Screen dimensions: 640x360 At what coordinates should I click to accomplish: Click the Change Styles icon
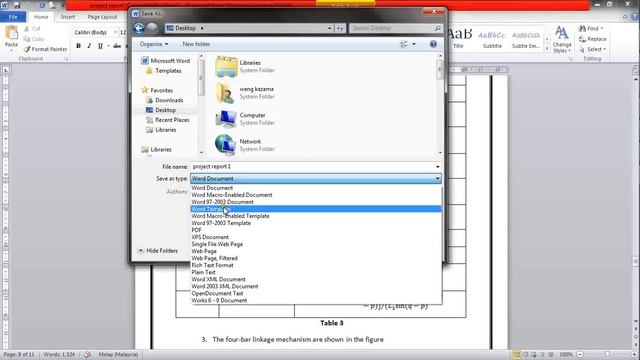click(562, 33)
